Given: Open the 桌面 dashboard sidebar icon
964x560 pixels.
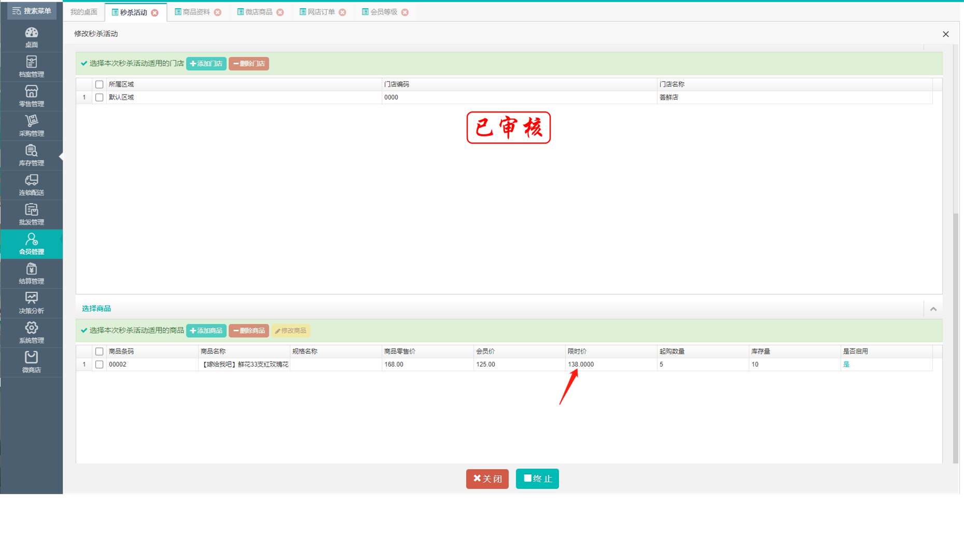Looking at the screenshot, I should click(32, 37).
